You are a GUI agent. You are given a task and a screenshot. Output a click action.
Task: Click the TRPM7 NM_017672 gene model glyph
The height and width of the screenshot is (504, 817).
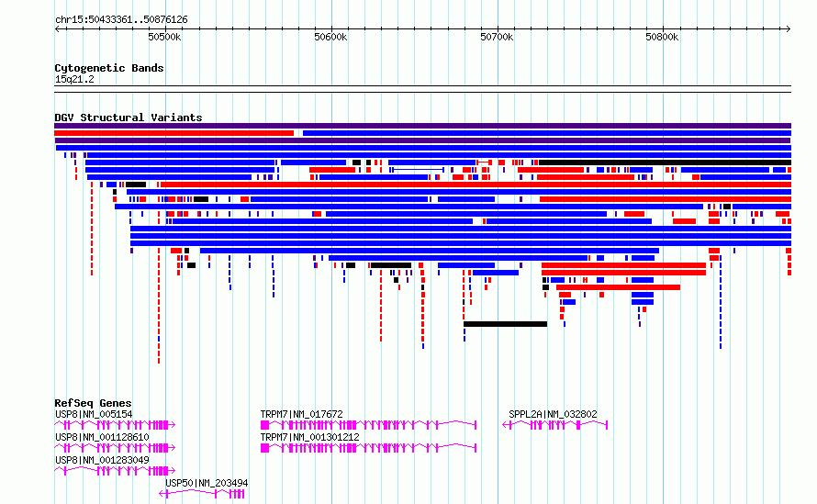[x=368, y=425]
